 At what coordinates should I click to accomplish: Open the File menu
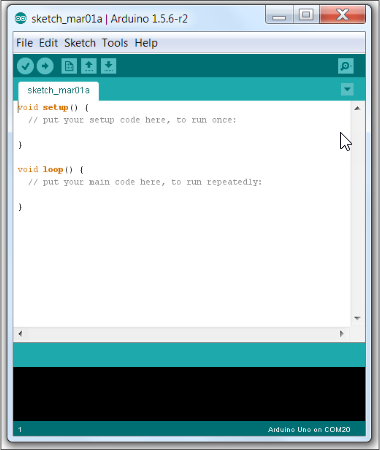pos(24,43)
